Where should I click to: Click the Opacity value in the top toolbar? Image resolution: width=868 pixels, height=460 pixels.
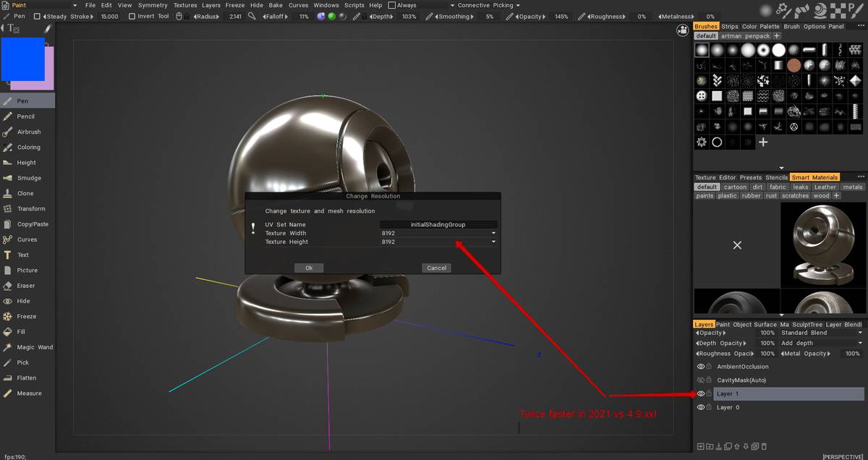click(x=562, y=16)
